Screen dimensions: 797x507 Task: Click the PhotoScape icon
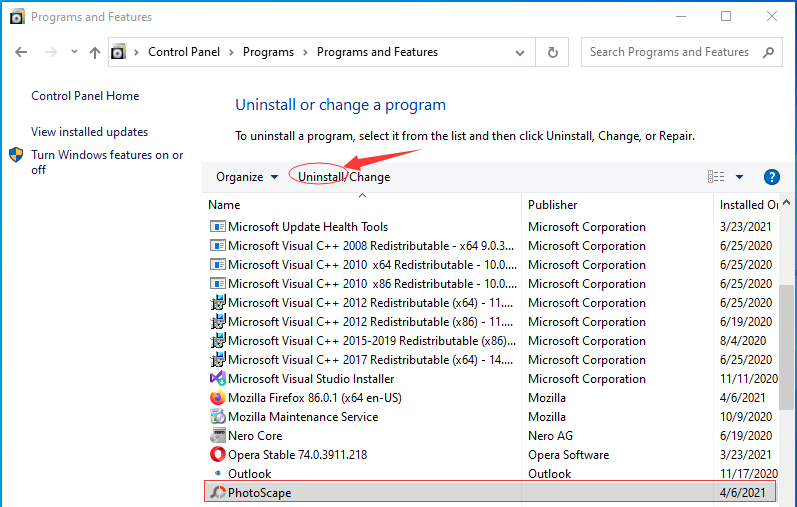218,492
